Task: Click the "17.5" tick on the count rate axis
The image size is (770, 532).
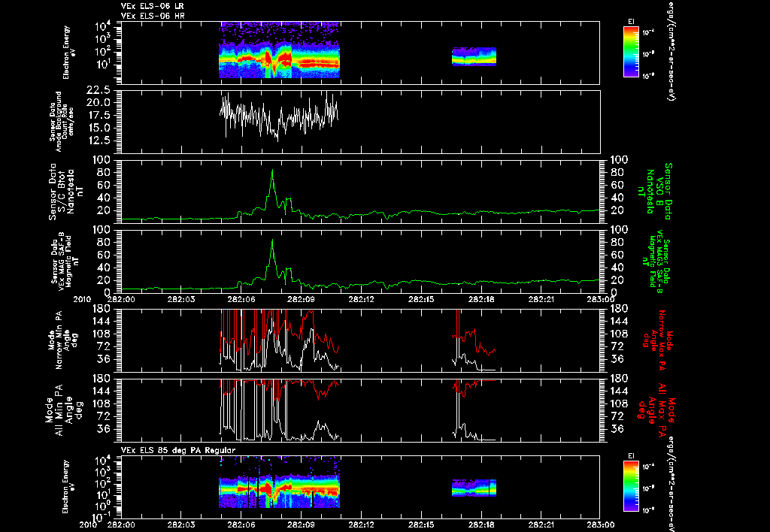Action: click(x=99, y=115)
